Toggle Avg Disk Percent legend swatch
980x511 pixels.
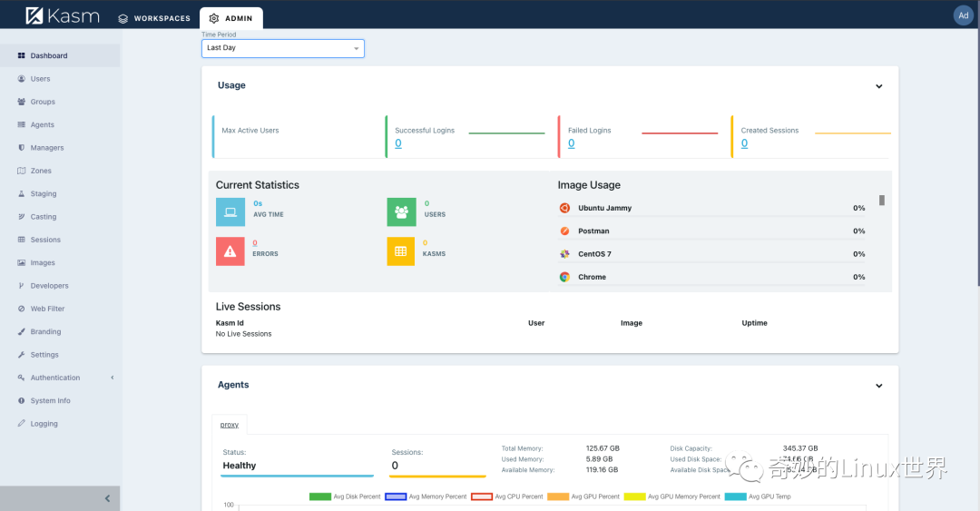click(320, 496)
